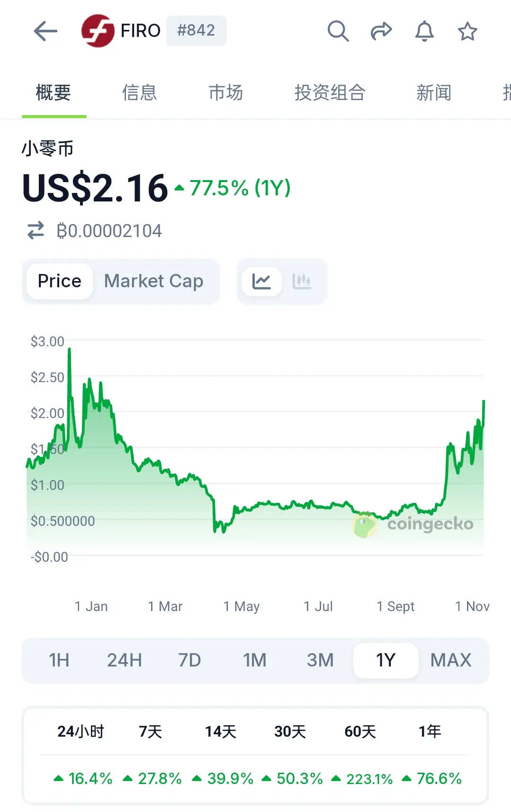Select the Price chart toggle
The height and width of the screenshot is (812, 511).
coord(60,281)
